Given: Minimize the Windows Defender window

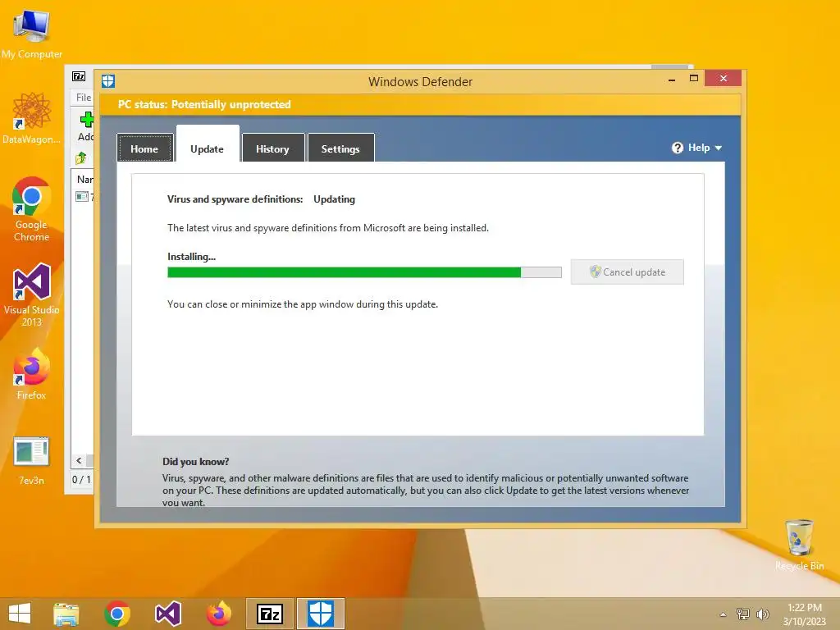Looking at the screenshot, I should pos(672,79).
